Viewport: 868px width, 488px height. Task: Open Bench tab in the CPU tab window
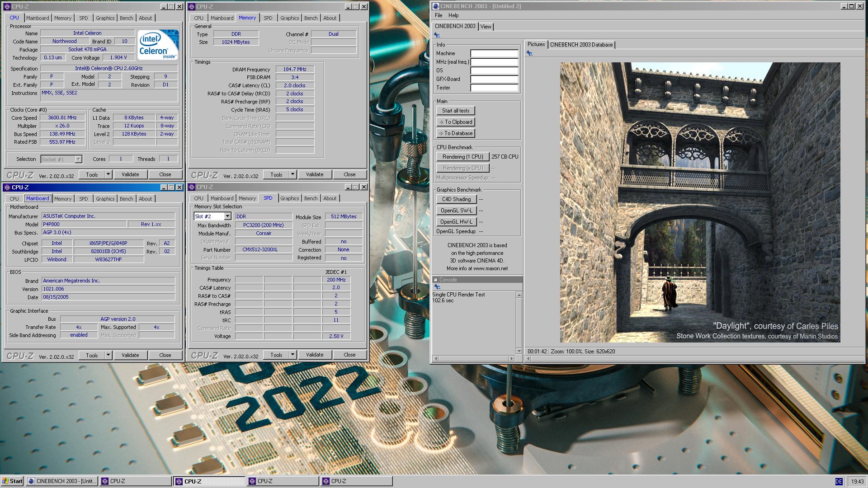click(127, 18)
